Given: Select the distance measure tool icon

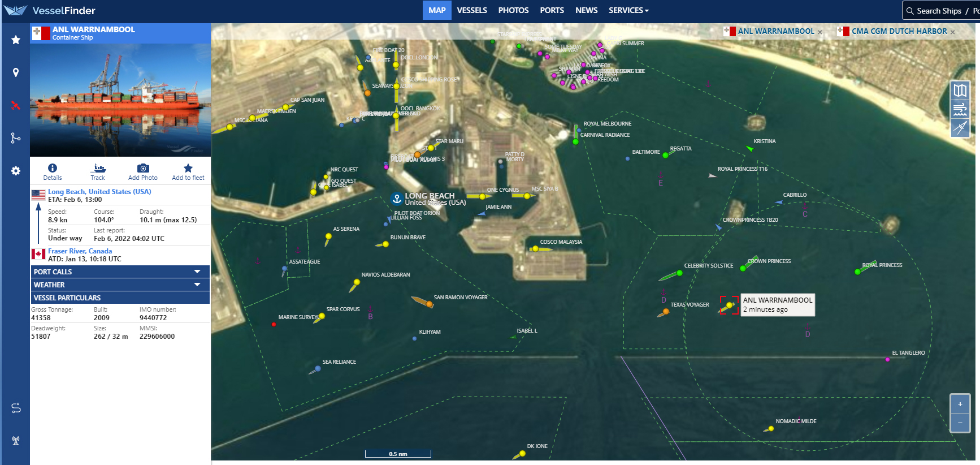Looking at the screenshot, I should (960, 128).
